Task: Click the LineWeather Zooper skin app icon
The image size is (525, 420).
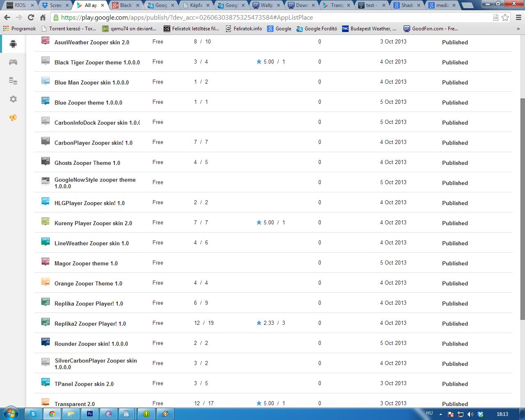Action: click(46, 241)
